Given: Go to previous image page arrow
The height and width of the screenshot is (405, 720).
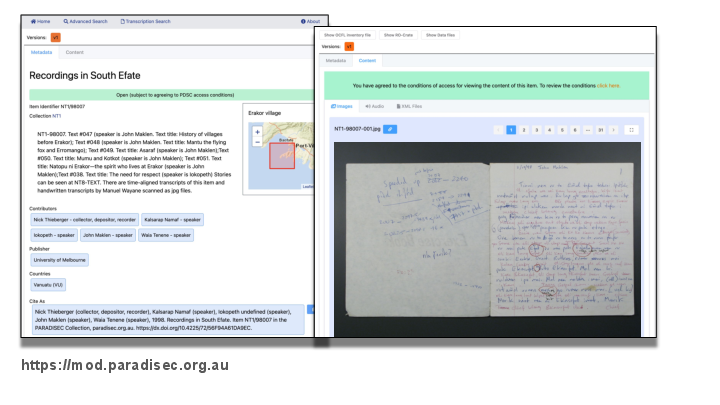Looking at the screenshot, I should tap(498, 130).
